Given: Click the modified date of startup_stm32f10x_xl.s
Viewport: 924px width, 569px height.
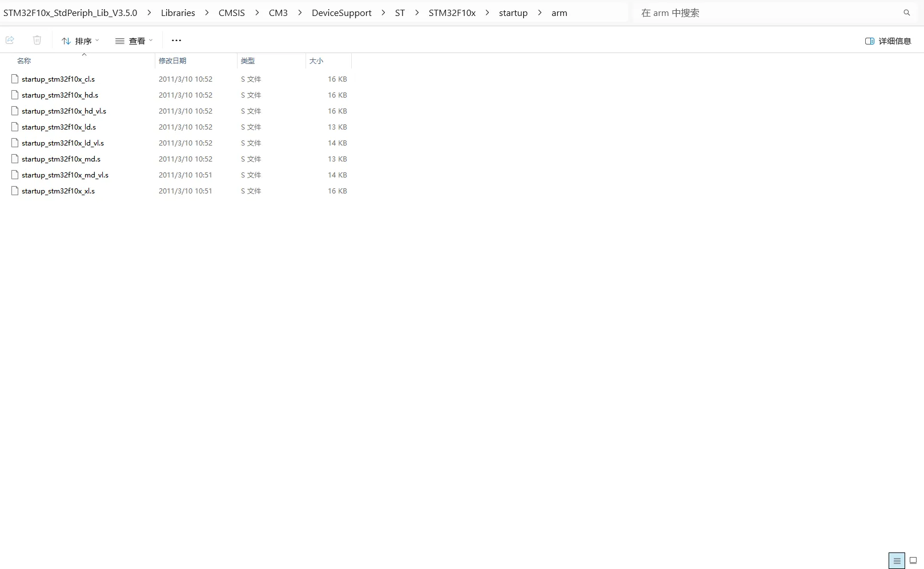Looking at the screenshot, I should (186, 191).
